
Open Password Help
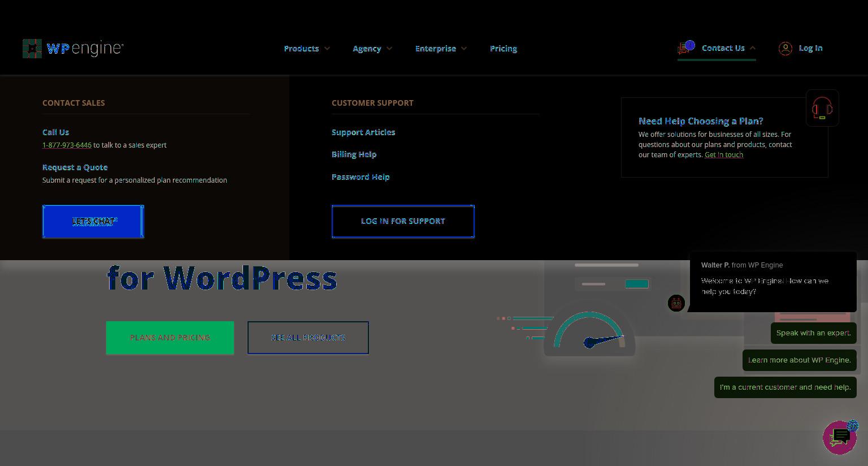click(361, 177)
